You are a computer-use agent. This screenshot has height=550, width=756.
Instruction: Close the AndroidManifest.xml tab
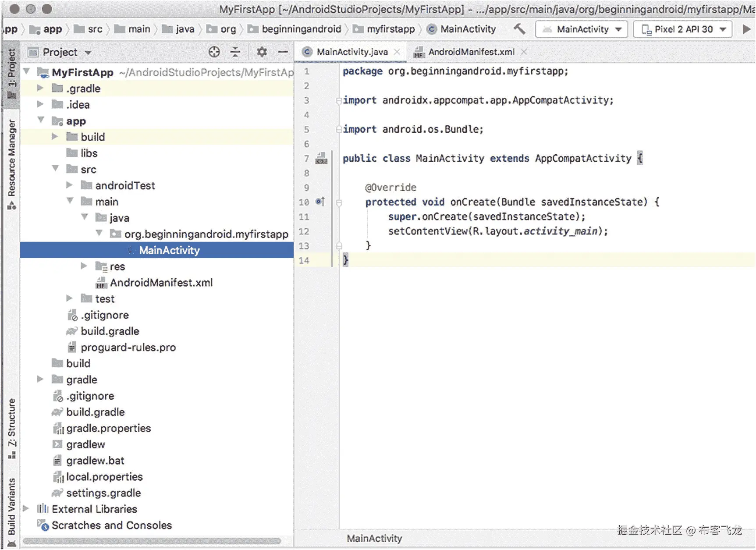[x=524, y=52]
